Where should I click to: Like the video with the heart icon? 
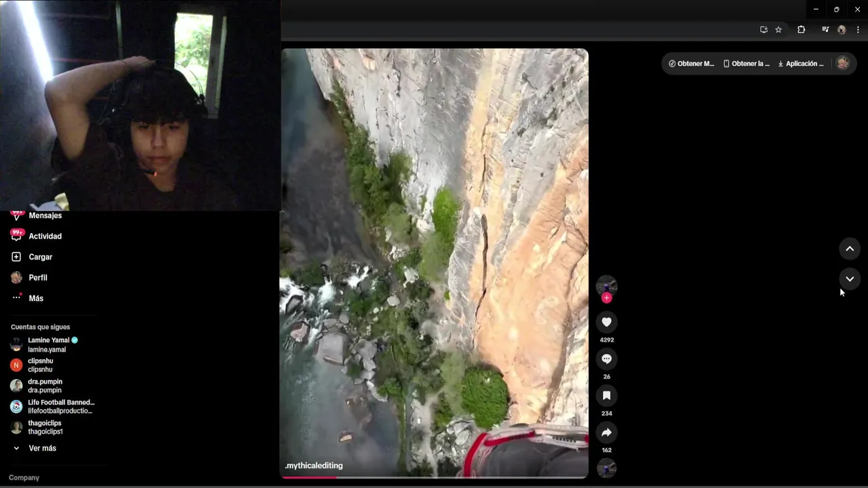[606, 322]
